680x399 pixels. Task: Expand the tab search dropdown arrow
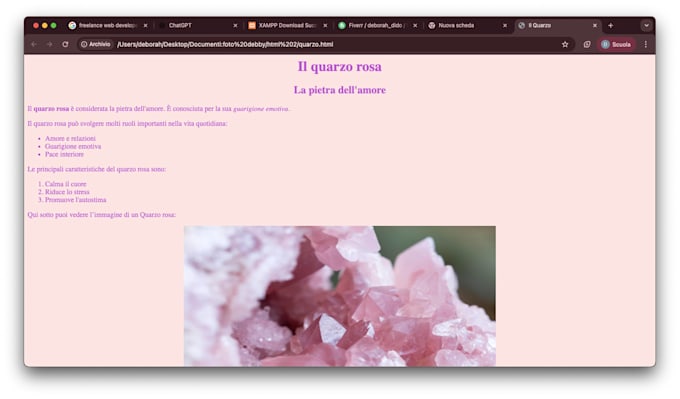click(x=646, y=26)
